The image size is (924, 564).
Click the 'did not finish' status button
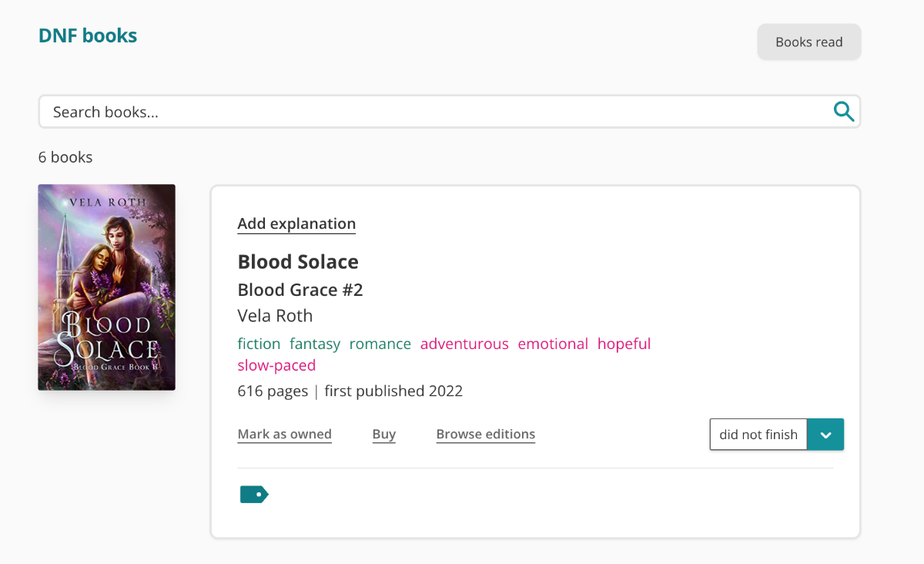click(758, 435)
